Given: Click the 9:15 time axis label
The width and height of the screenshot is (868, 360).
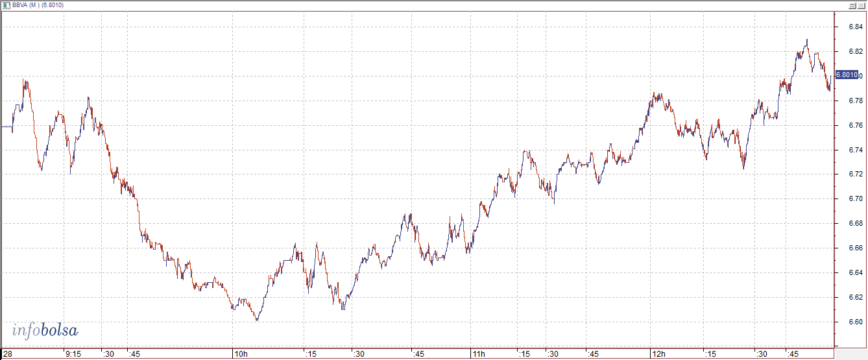Looking at the screenshot, I should click(73, 354).
